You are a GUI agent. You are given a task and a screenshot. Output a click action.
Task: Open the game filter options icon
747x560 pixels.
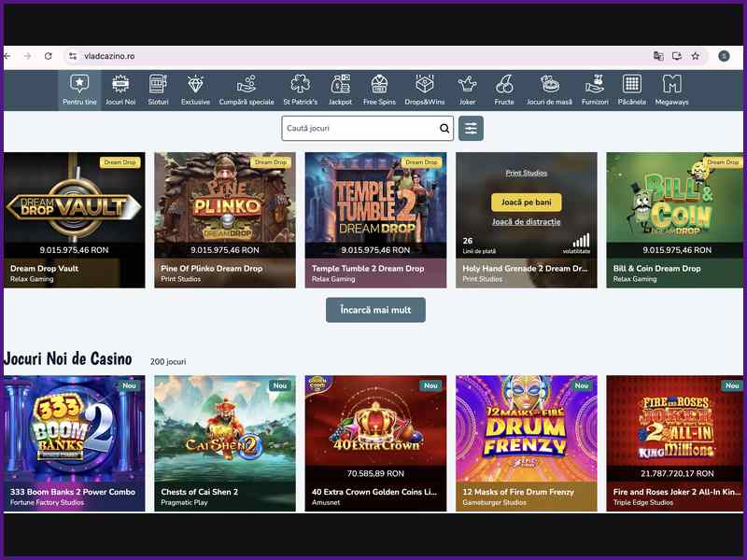coord(471,128)
